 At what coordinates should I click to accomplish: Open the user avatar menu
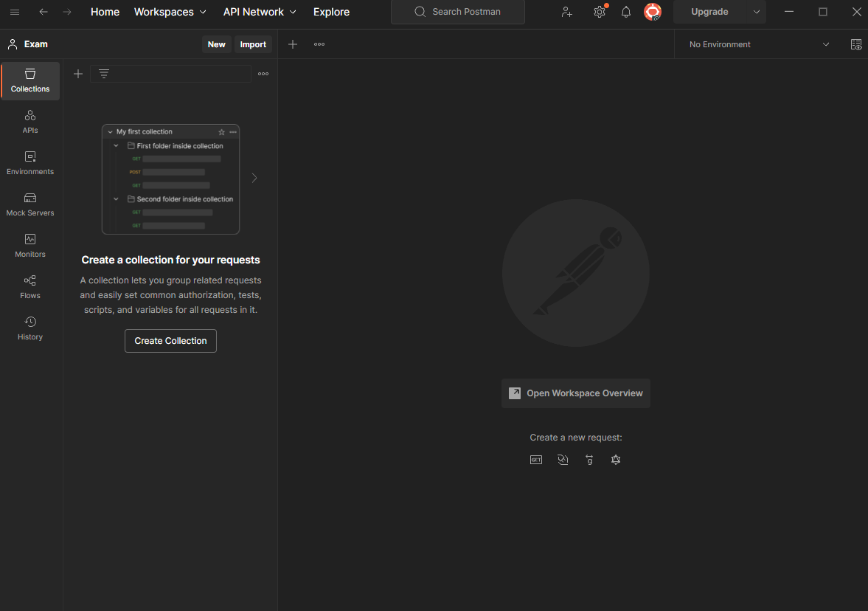pos(653,12)
